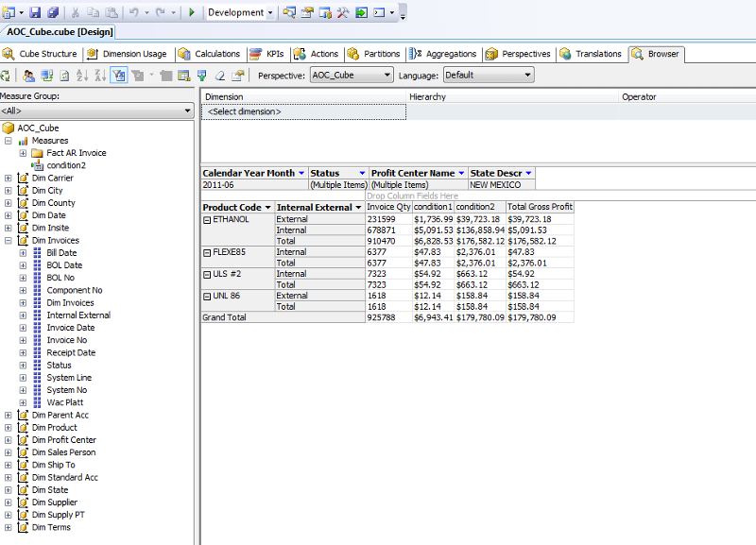Expand the Dim Product dimension node
The width and height of the screenshot is (756, 545).
(9, 428)
